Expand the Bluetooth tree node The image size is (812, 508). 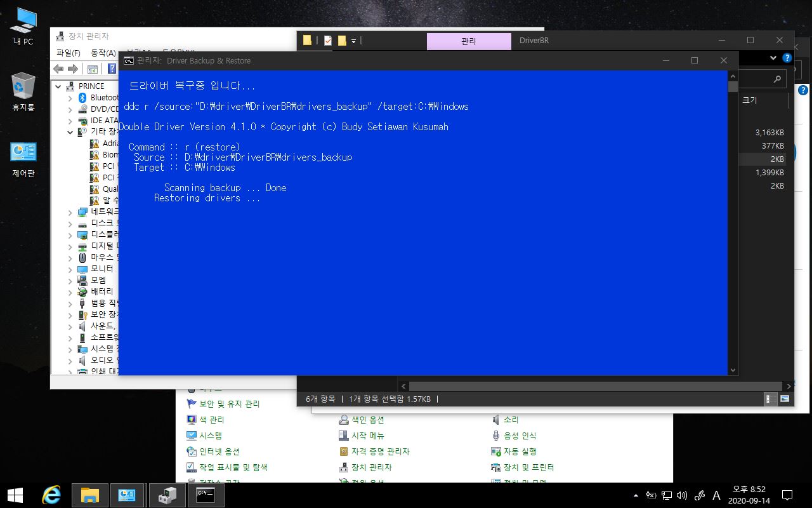(70, 98)
